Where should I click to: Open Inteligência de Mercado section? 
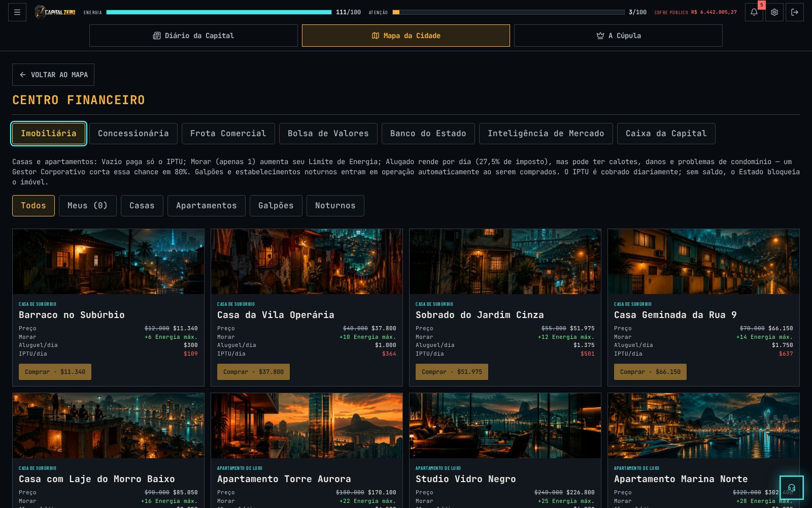click(546, 134)
